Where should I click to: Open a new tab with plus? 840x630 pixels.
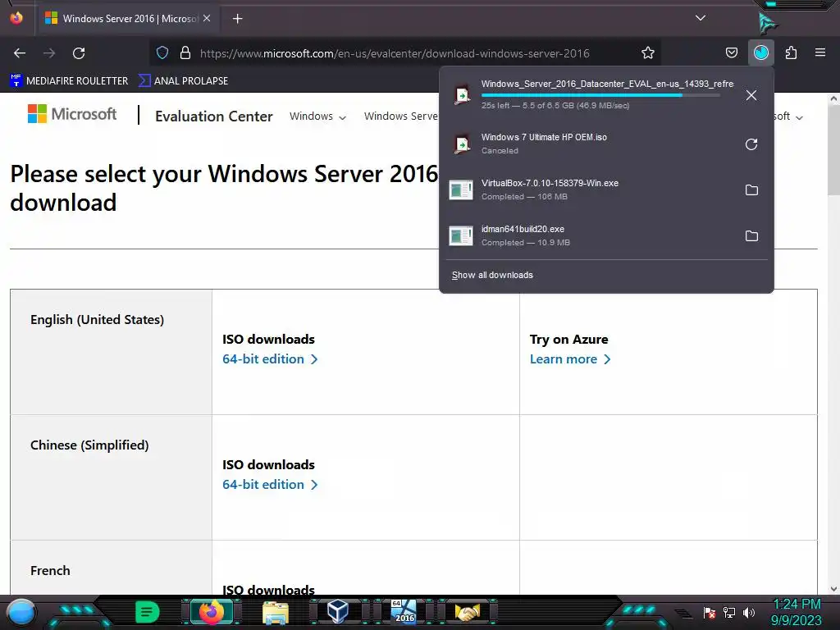click(237, 19)
